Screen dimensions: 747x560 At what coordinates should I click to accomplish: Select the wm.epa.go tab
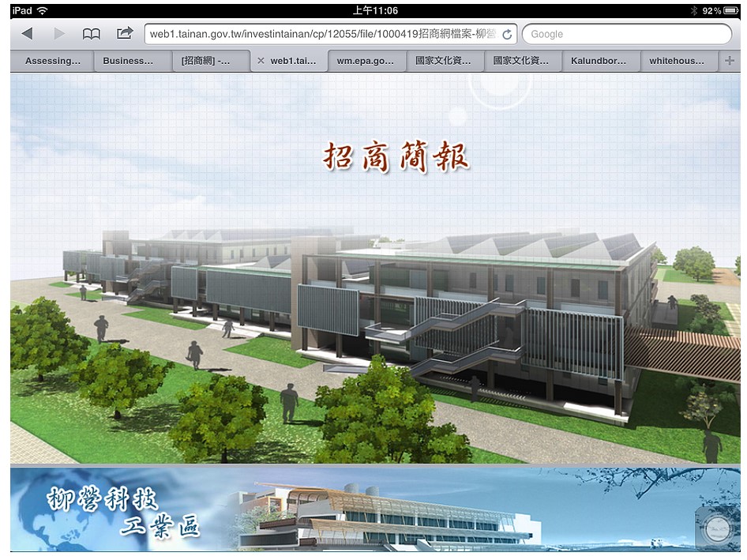(x=366, y=61)
